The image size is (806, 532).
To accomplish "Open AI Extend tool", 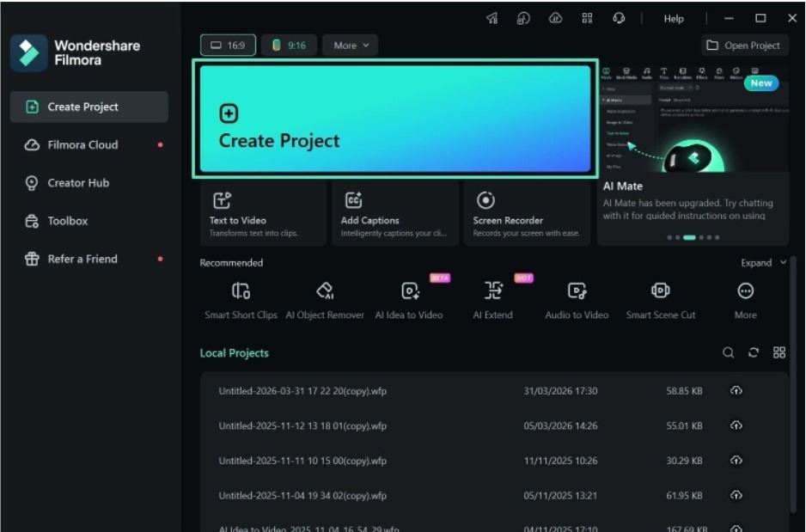I will (492, 300).
